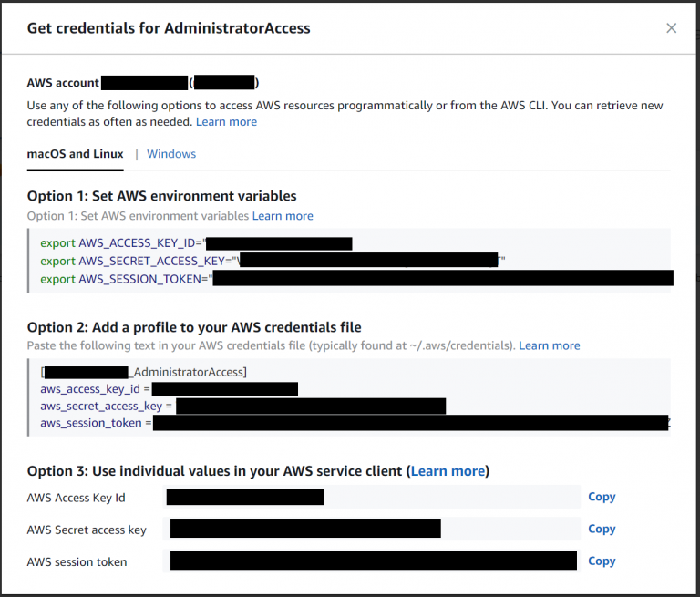
Task: Copy the AWS session token
Action: [x=602, y=561]
